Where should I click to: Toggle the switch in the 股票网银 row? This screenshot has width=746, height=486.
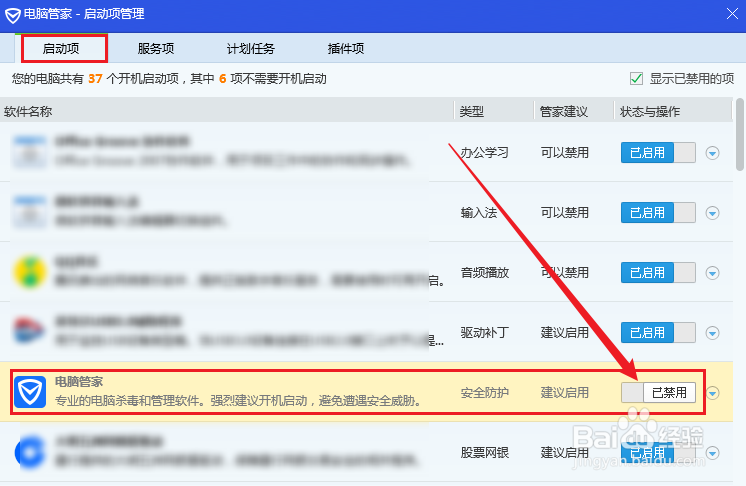click(x=658, y=453)
